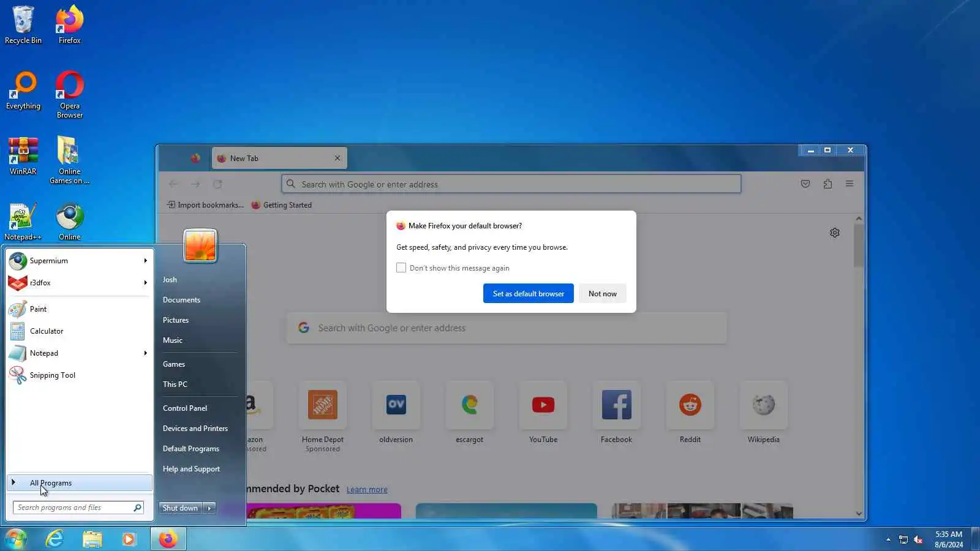Open Control Panel from Start menu

(185, 408)
